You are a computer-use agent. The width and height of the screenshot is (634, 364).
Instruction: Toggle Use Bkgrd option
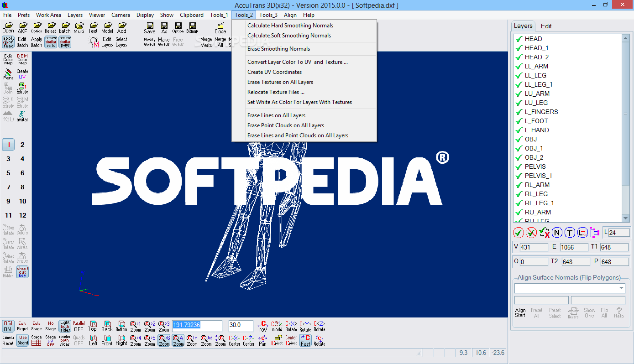click(x=22, y=340)
